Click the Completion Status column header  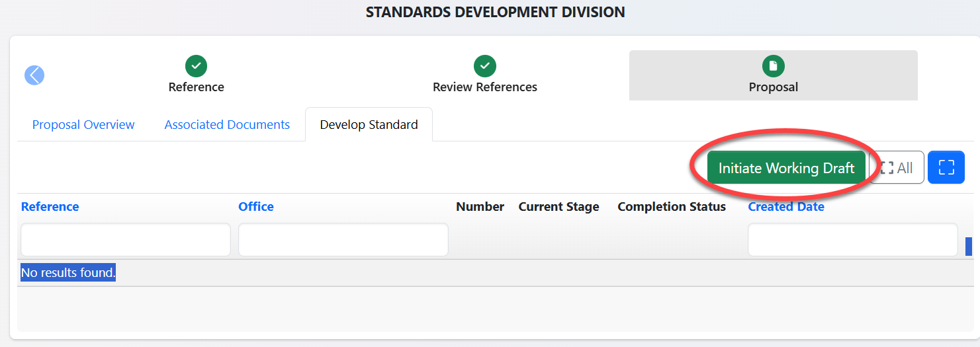pyautogui.click(x=672, y=207)
